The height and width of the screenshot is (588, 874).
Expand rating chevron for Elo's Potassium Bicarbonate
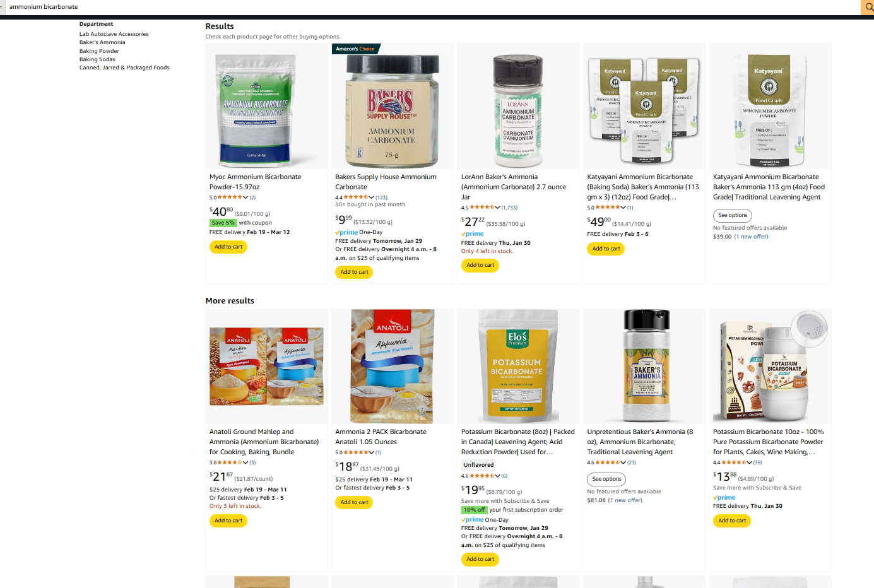498,476
